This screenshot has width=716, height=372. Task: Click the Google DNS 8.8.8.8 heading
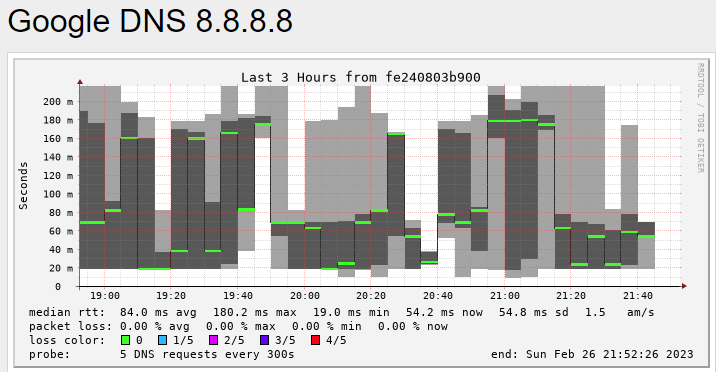(150, 21)
